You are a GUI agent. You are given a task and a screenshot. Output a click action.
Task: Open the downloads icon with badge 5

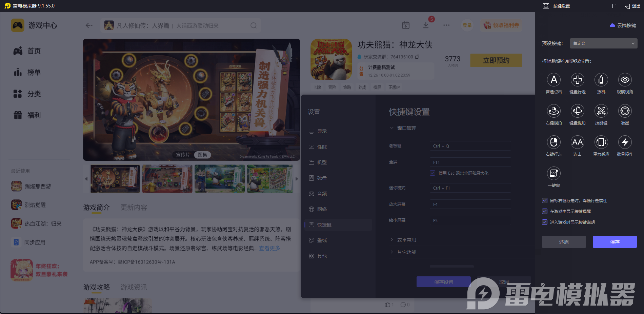426,25
